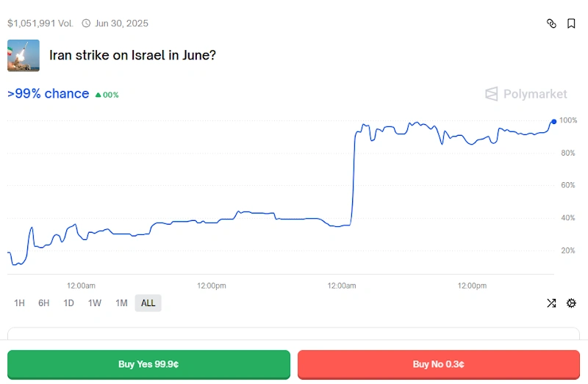Switch chart to 1M range

click(x=121, y=303)
